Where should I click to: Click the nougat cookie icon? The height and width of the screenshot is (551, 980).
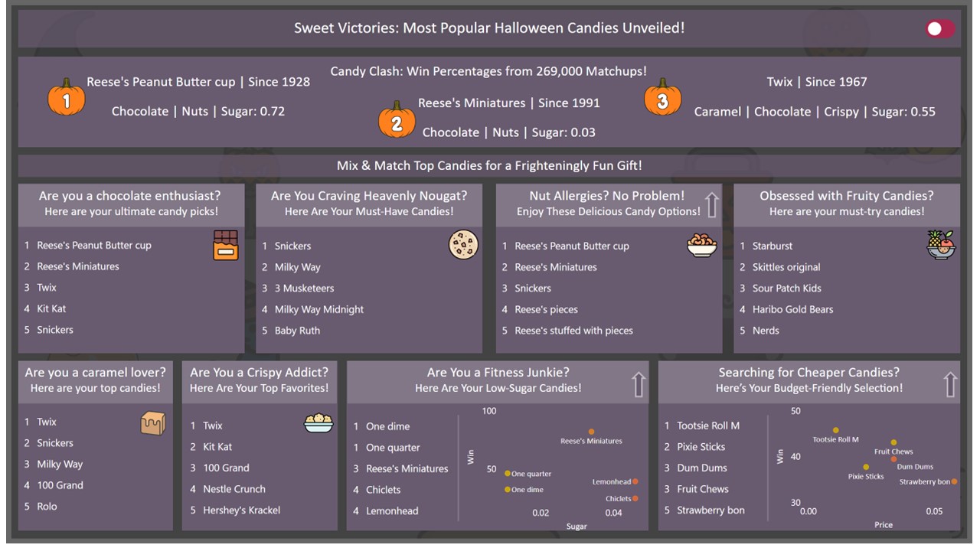[463, 246]
